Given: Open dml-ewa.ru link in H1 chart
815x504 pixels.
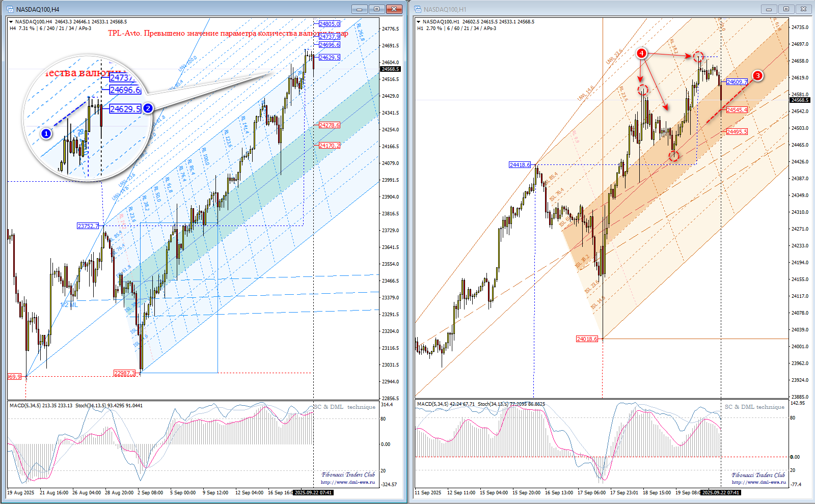Looking at the screenshot, I should [758, 482].
